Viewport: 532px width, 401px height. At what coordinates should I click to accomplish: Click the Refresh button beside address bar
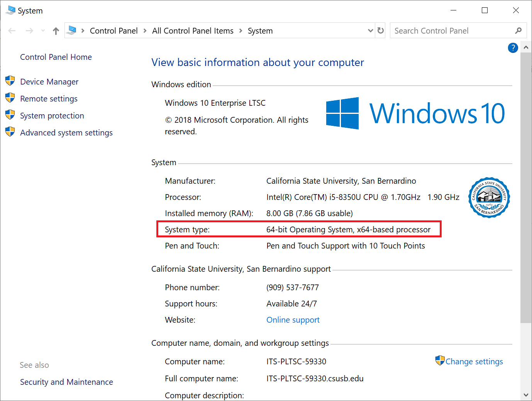[x=381, y=30]
